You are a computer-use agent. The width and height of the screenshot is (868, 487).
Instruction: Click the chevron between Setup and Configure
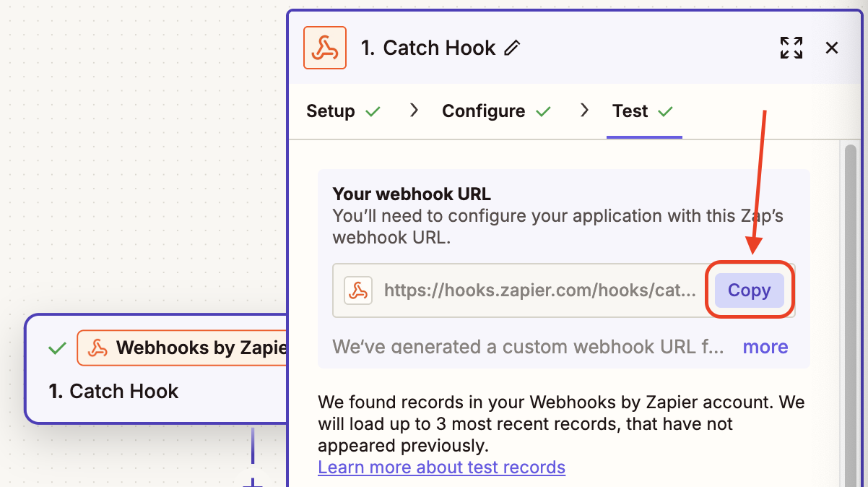414,111
